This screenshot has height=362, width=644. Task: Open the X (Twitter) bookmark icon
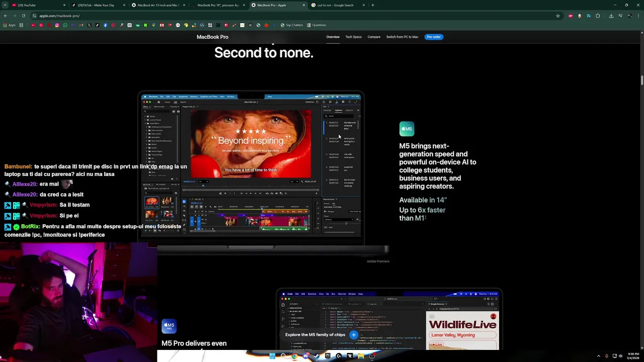(89, 25)
